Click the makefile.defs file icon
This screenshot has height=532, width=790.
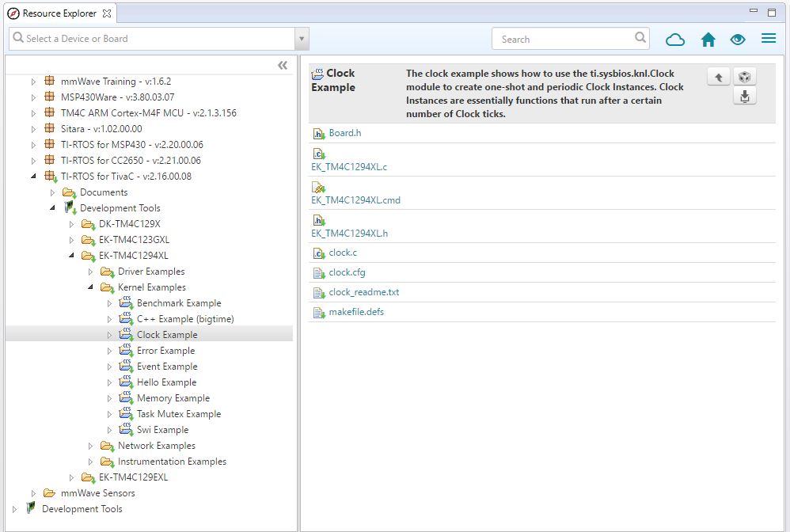pyautogui.click(x=319, y=313)
